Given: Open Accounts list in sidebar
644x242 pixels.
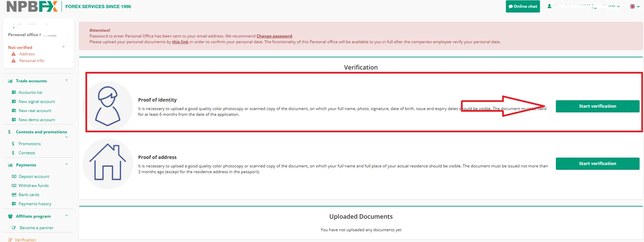Looking at the screenshot, I should pyautogui.click(x=30, y=92).
